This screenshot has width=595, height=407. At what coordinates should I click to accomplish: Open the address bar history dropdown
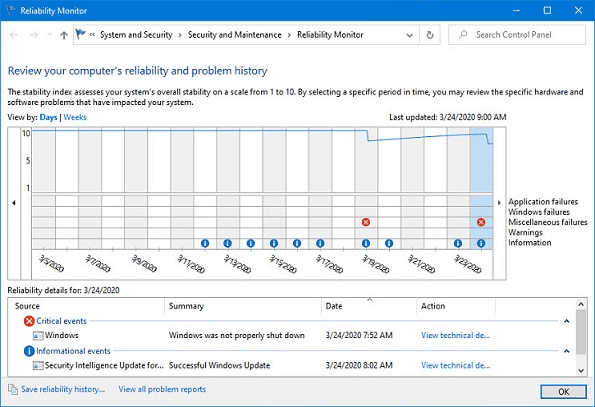(x=409, y=35)
